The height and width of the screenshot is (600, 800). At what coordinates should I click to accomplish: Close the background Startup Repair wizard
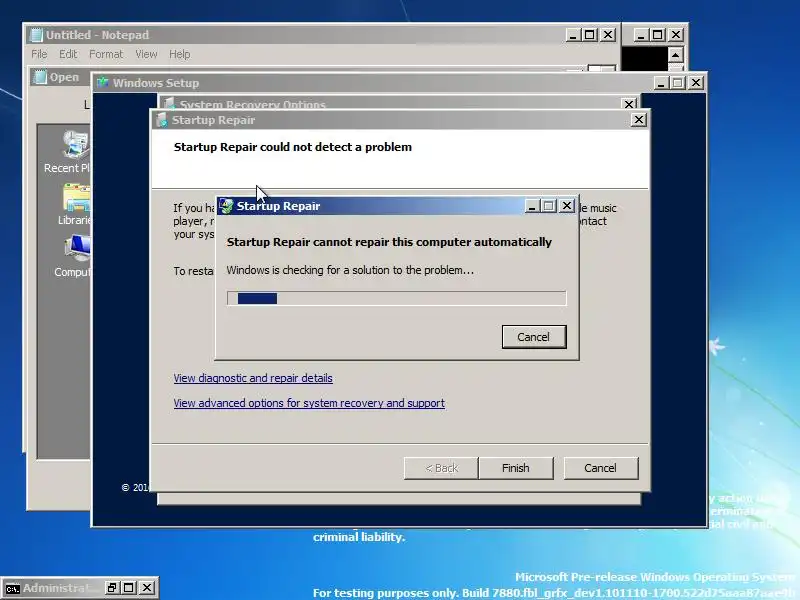[639, 120]
